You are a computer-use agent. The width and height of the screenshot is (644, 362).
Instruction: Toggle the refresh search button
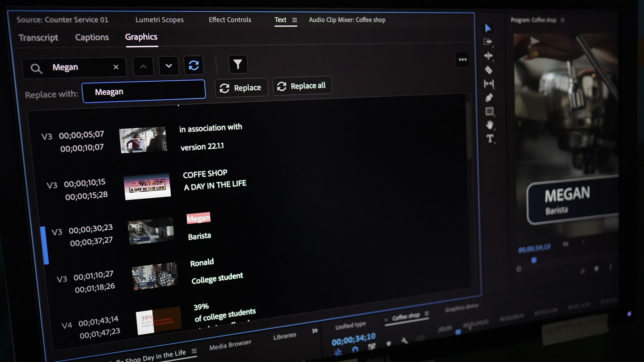click(x=194, y=65)
